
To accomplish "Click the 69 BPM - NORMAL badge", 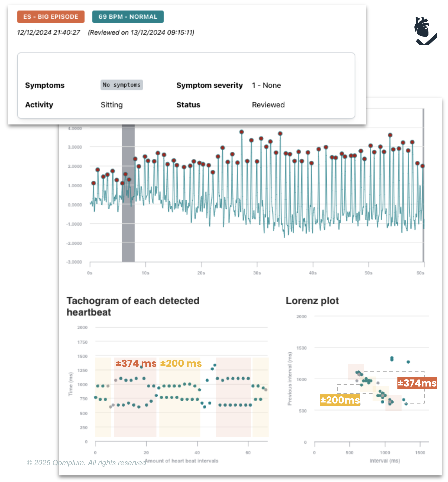I will pyautogui.click(x=128, y=17).
